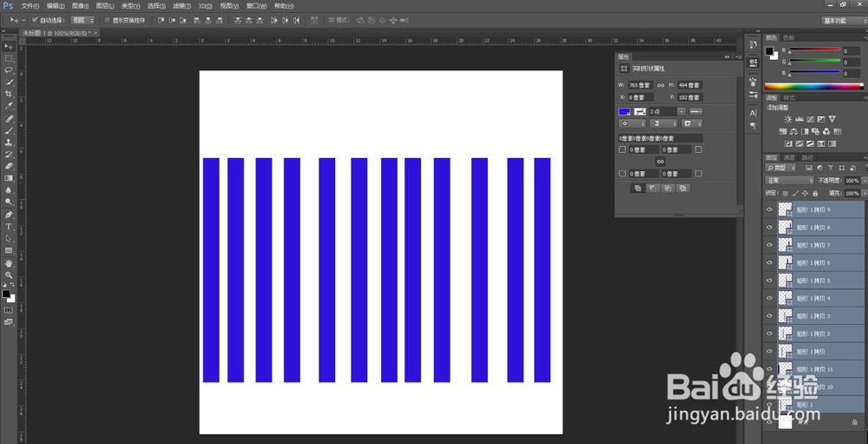
Task: Toggle the Auto-Select (自动选择) checkbox
Action: [x=35, y=20]
